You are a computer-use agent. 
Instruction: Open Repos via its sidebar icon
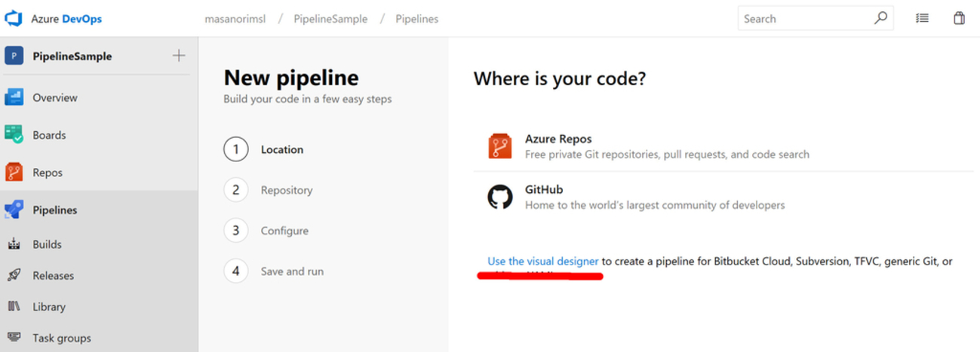pos(14,173)
